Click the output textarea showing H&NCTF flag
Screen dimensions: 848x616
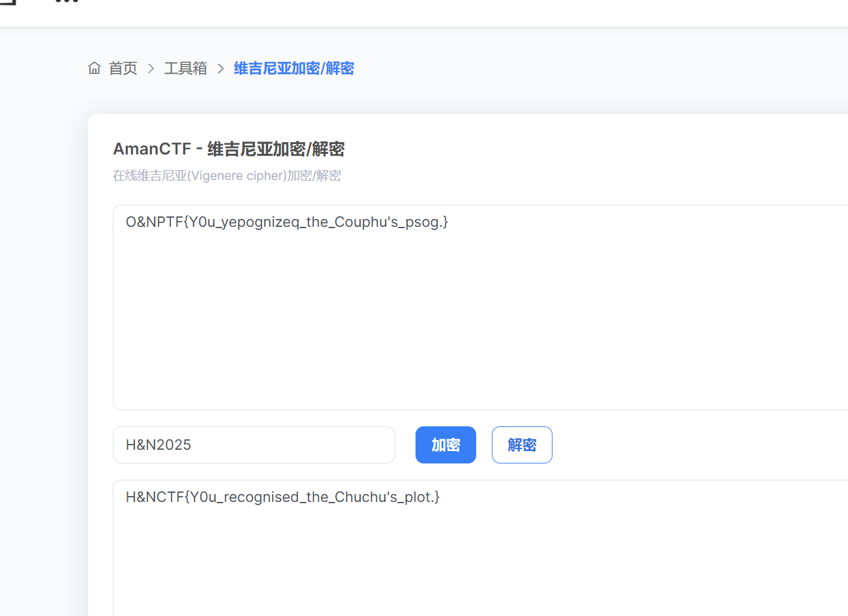pyautogui.click(x=481, y=548)
